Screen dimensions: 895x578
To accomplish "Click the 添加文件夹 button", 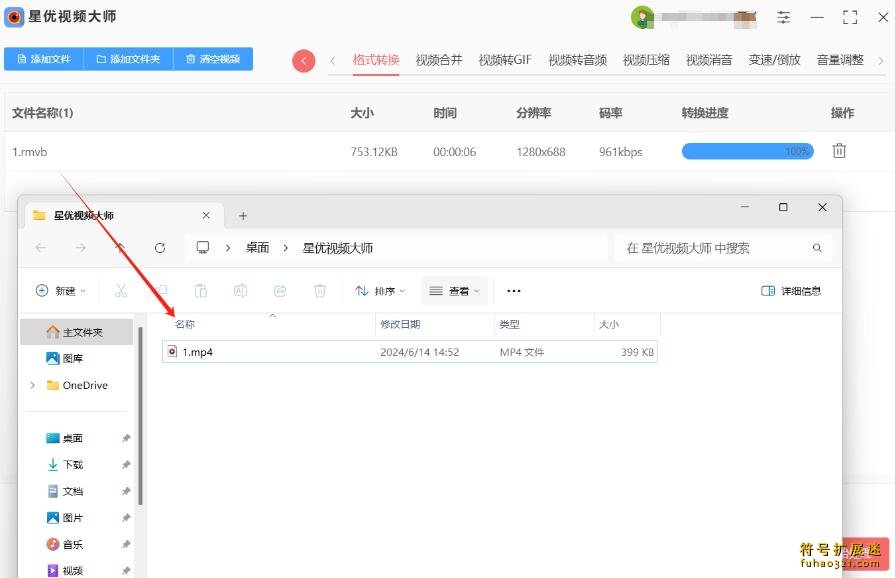I will [128, 59].
